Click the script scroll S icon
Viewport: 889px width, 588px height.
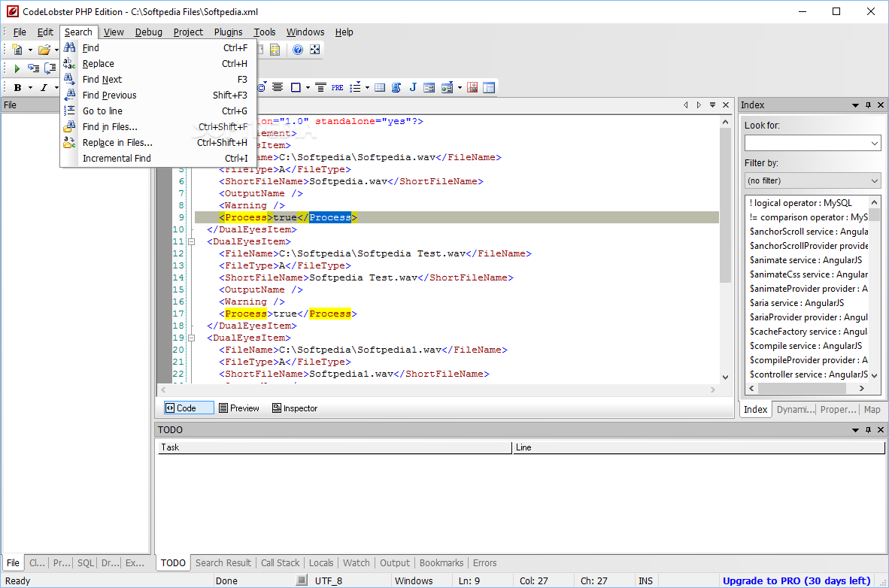pos(396,87)
